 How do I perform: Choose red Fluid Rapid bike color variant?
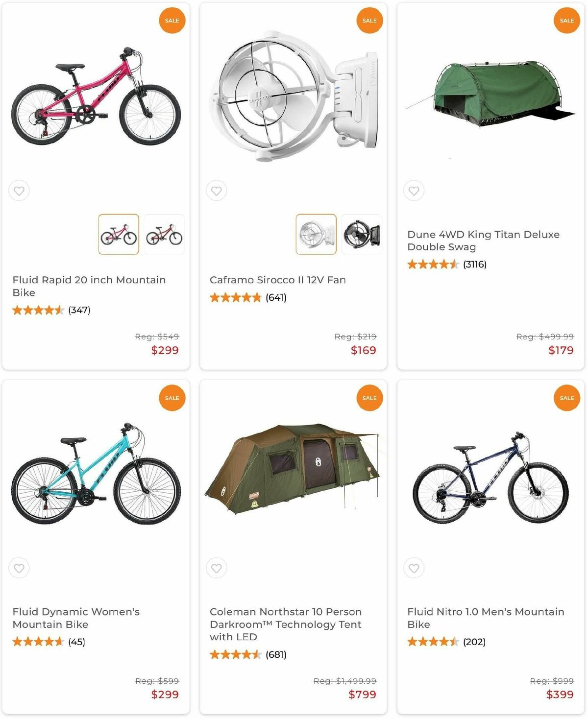pos(164,234)
